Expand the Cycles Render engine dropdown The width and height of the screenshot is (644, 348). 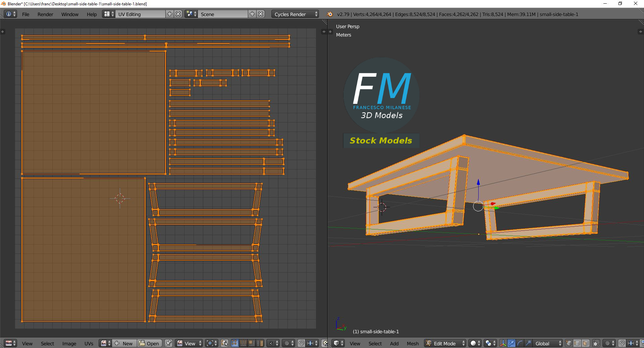[295, 14]
